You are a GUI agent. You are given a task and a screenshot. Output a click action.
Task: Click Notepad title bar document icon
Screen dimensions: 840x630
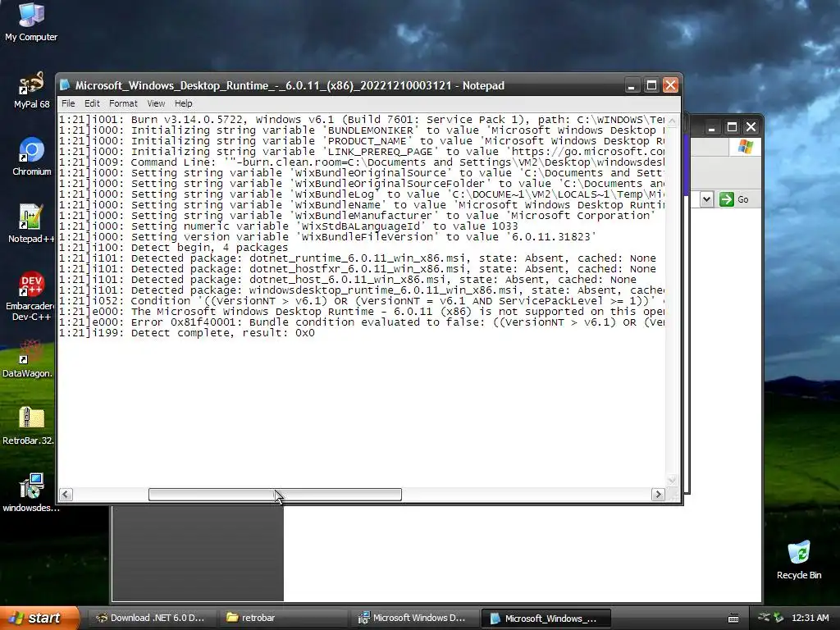pyautogui.click(x=66, y=85)
